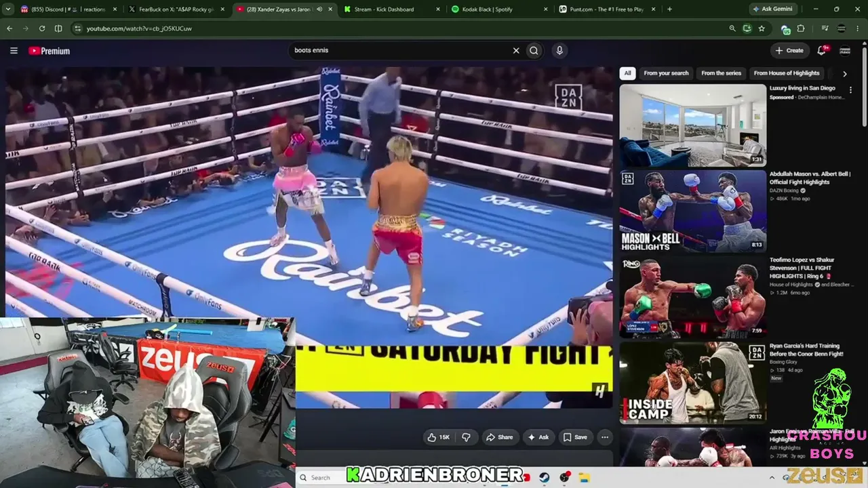
Task: Start voice search with microphone icon
Action: coord(559,51)
